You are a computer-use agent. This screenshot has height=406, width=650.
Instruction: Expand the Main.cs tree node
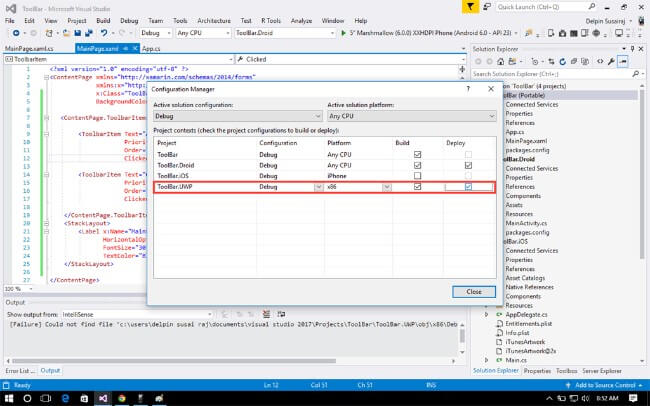pos(486,360)
